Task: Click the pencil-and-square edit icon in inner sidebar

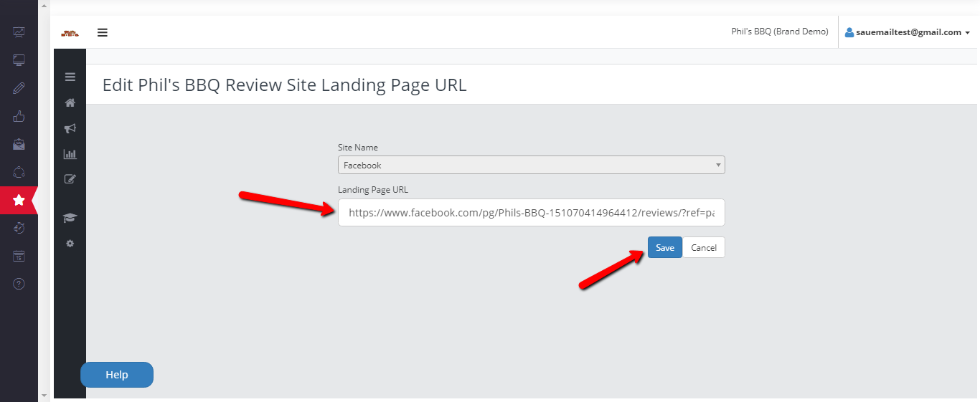Action: coord(70,179)
